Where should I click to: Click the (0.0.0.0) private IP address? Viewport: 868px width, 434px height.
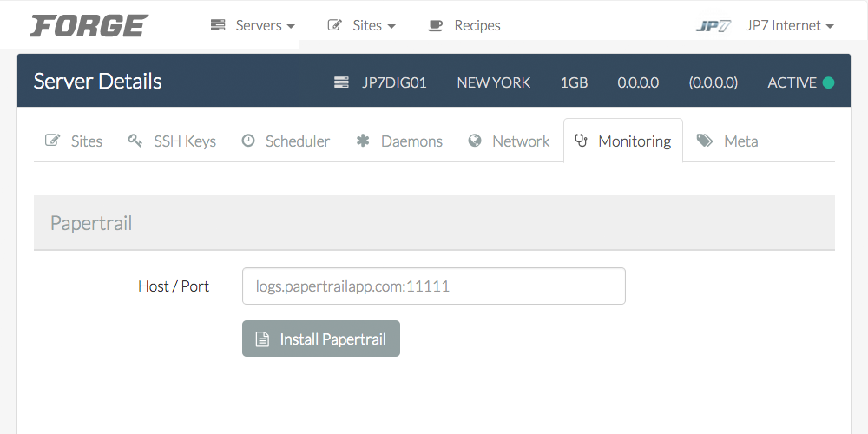coord(713,82)
